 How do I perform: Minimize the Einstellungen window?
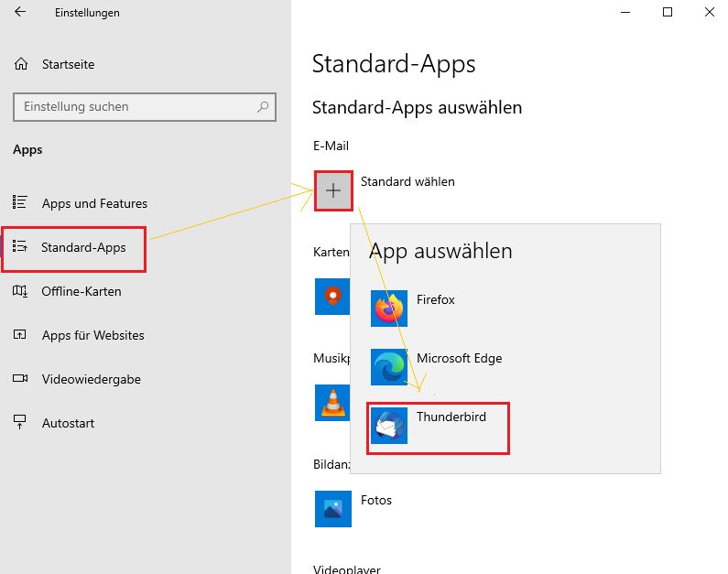(626, 13)
